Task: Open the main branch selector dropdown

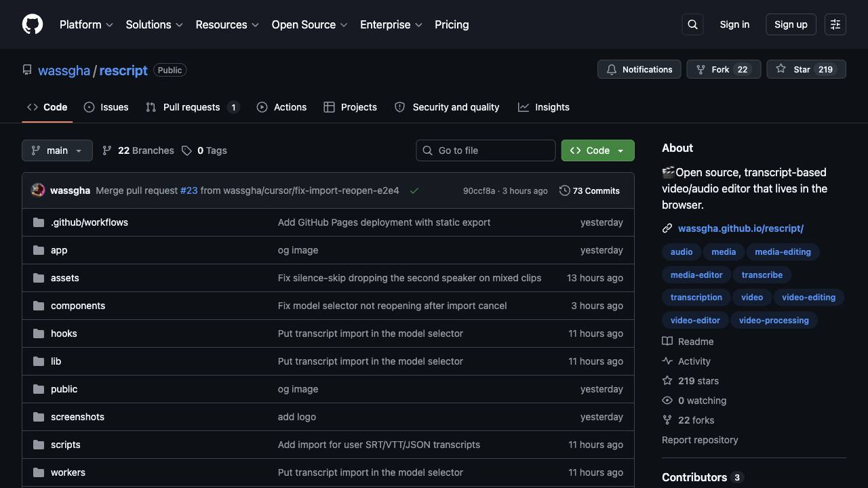Action: (57, 150)
